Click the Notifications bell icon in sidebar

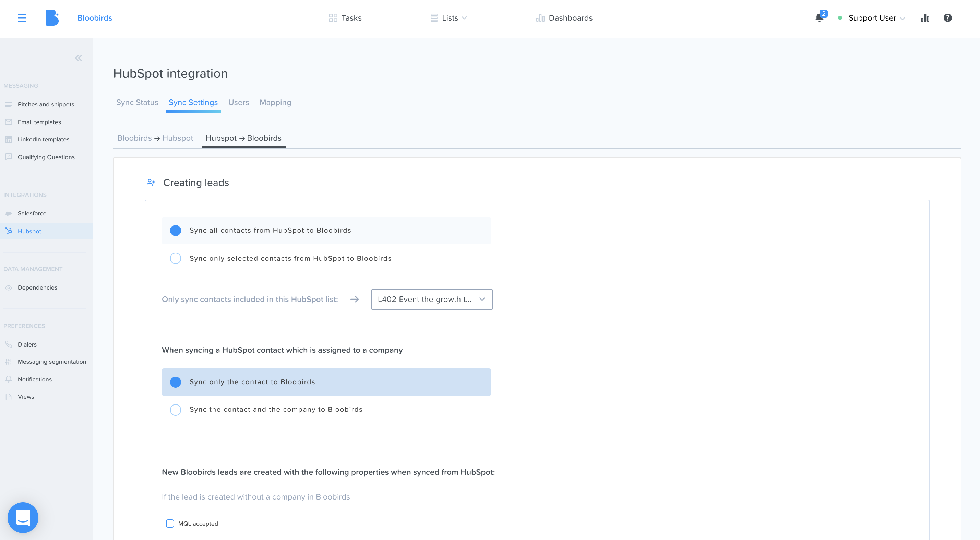(x=8, y=379)
